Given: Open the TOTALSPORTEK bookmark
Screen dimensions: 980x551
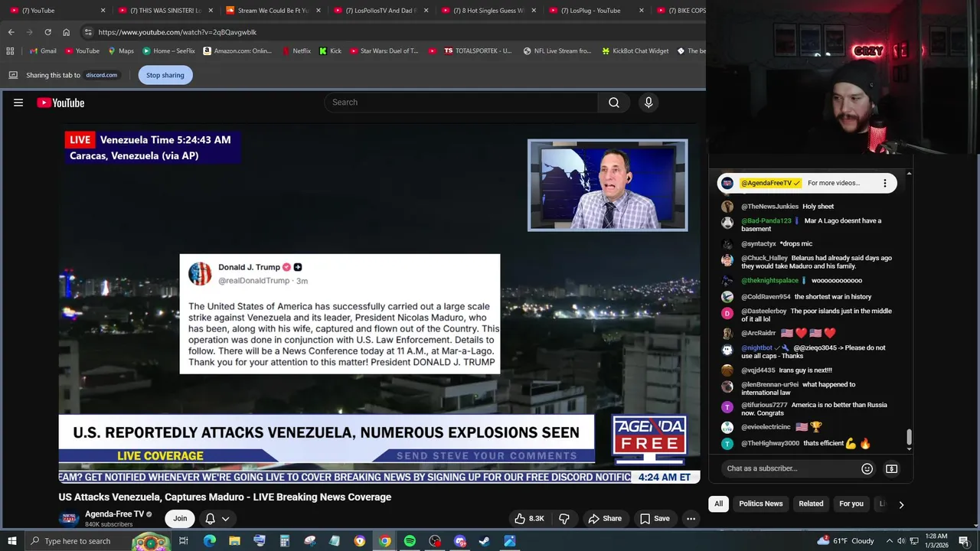Looking at the screenshot, I should 477,51.
